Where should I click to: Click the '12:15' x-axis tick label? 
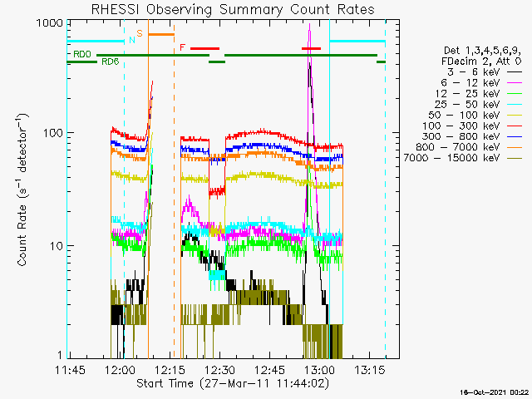(x=170, y=370)
